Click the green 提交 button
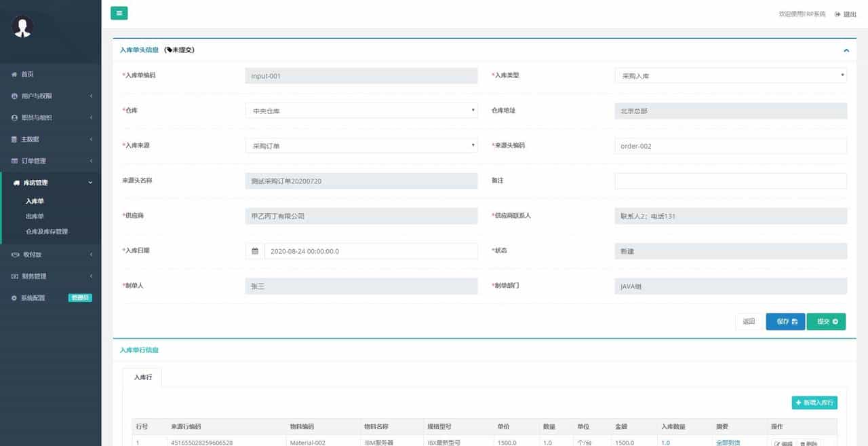The height and width of the screenshot is (446, 868). (826, 322)
